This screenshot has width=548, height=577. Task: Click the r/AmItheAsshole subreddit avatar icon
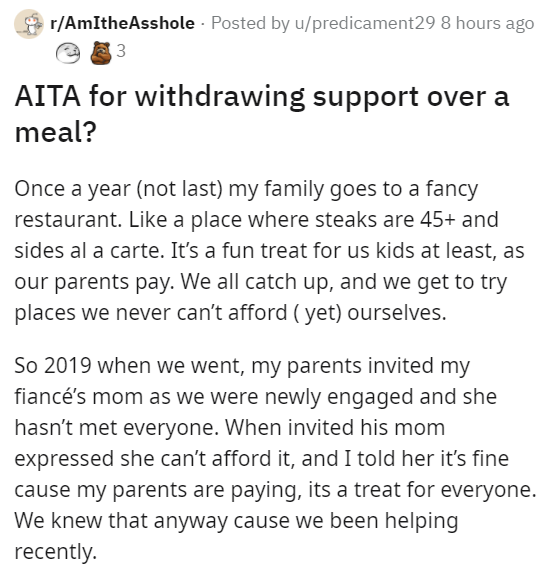pyautogui.click(x=29, y=24)
